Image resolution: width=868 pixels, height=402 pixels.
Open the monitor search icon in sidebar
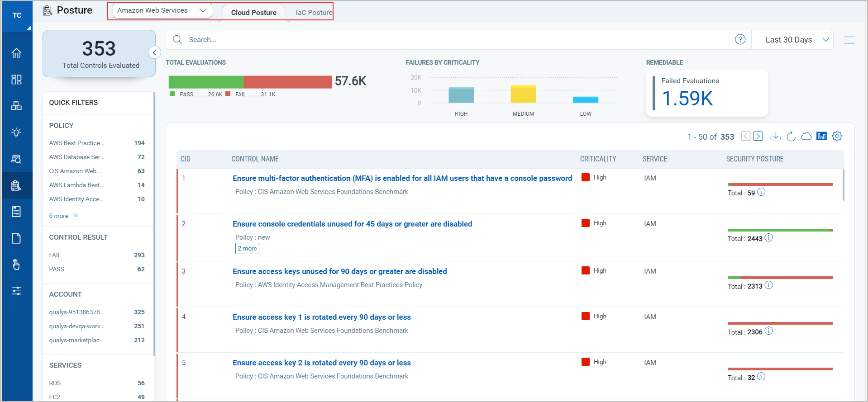[x=16, y=159]
